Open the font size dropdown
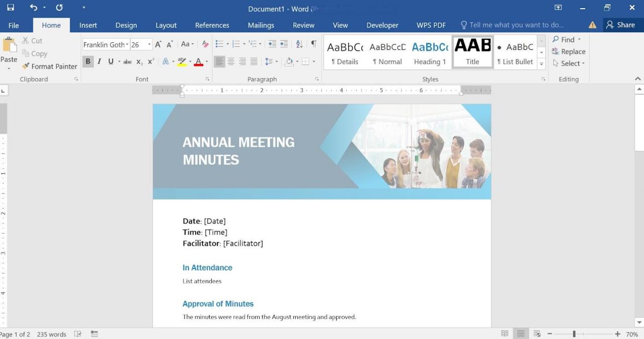 [x=149, y=44]
